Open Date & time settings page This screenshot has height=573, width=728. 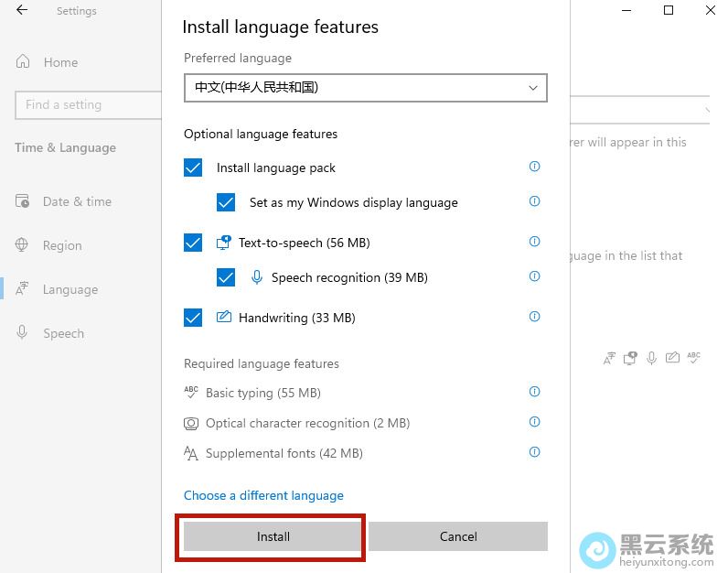pos(77,201)
